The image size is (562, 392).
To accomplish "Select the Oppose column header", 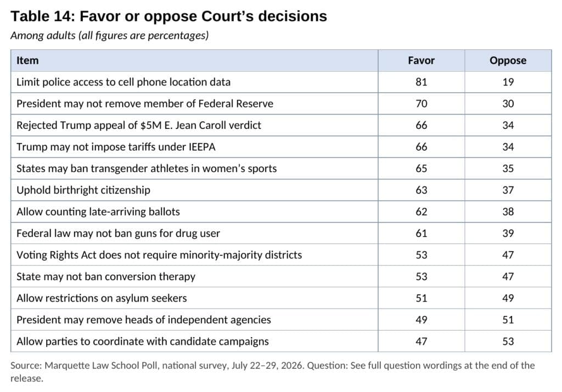I will coord(508,60).
